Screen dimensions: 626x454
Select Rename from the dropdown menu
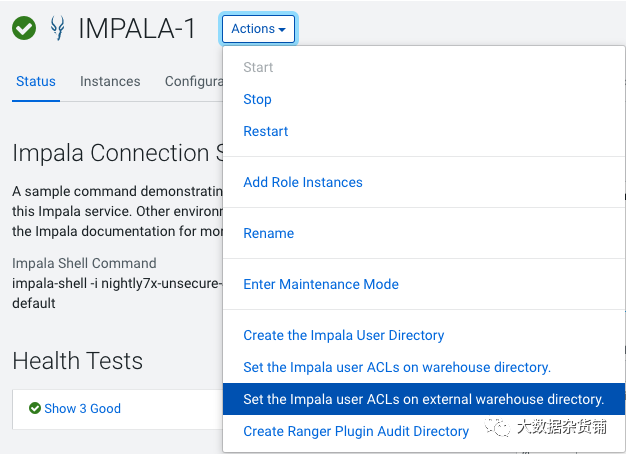click(268, 233)
